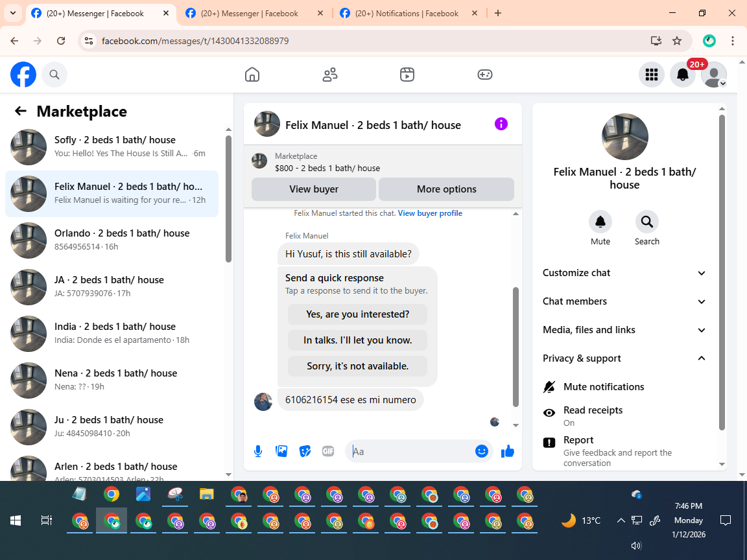Open the Reels video icon
This screenshot has width=747, height=560.
(407, 75)
